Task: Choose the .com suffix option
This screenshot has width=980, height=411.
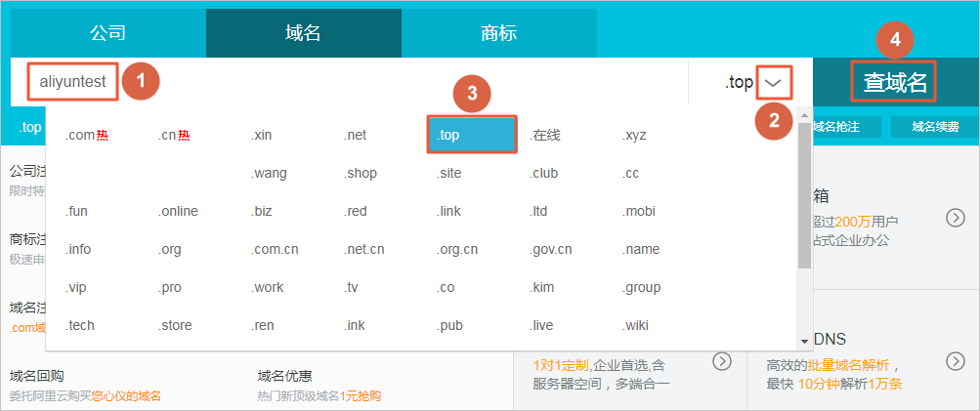Action: coord(80,135)
